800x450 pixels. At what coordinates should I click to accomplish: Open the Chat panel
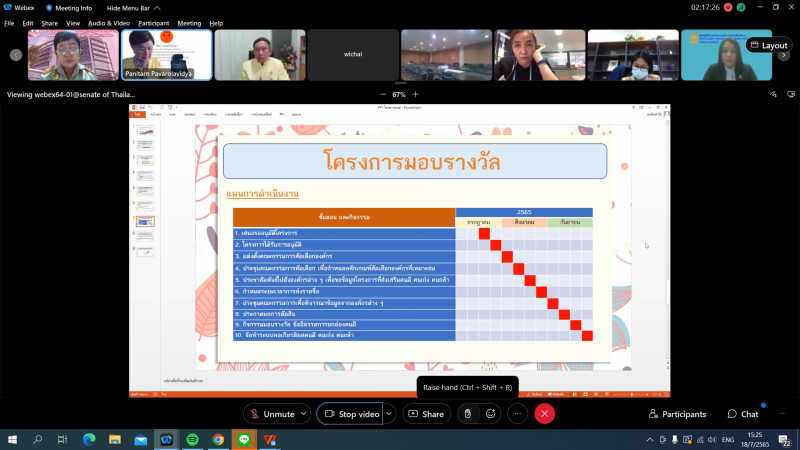point(743,414)
